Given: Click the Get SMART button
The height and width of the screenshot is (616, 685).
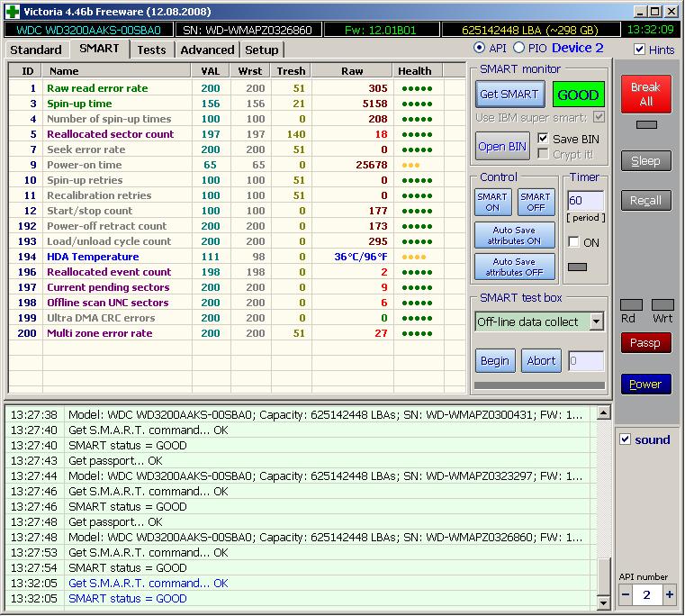Looking at the screenshot, I should point(509,94).
